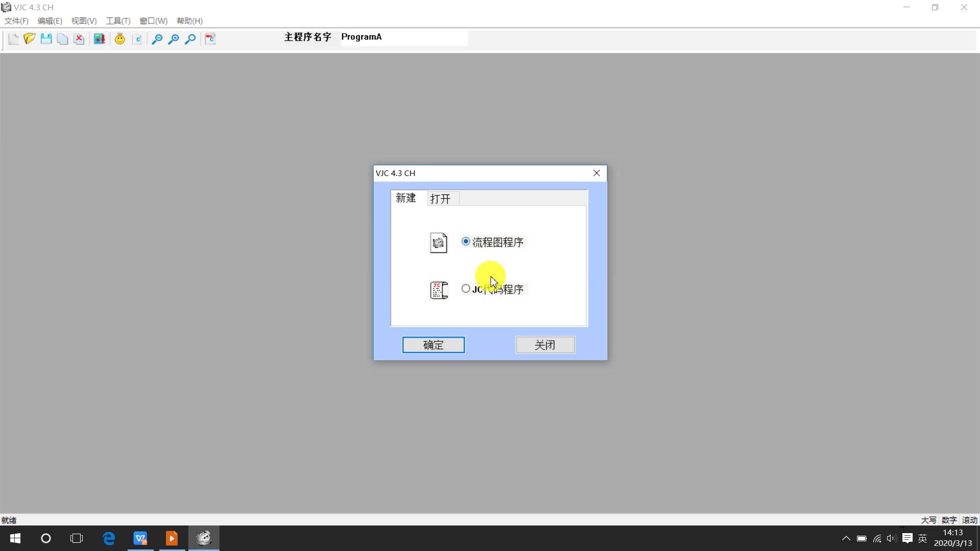
Task: Click the Windows Start button
Action: tap(15, 538)
